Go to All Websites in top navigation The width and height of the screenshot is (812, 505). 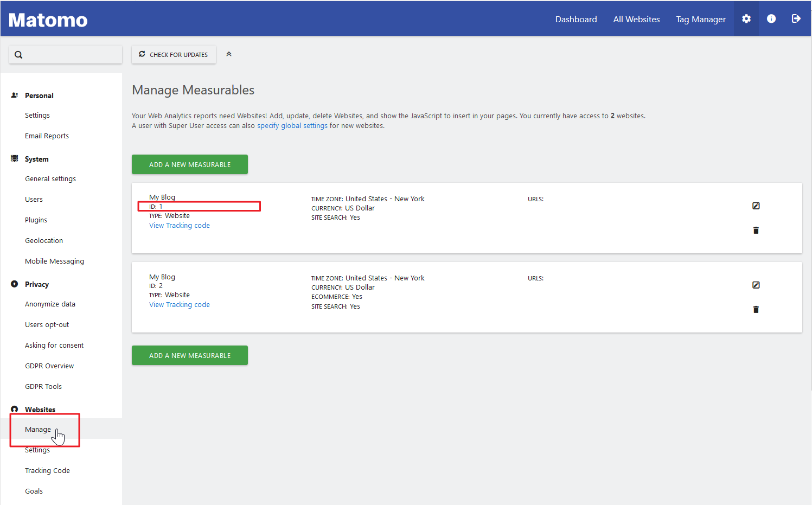[636, 20]
